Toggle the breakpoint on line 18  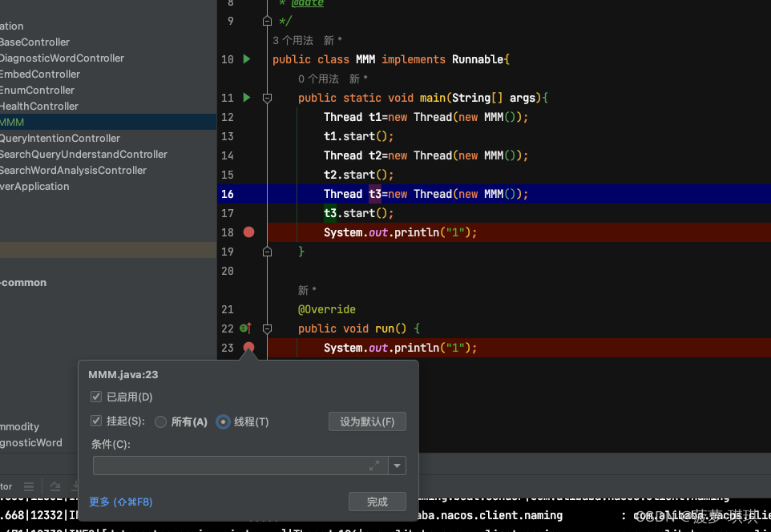248,232
